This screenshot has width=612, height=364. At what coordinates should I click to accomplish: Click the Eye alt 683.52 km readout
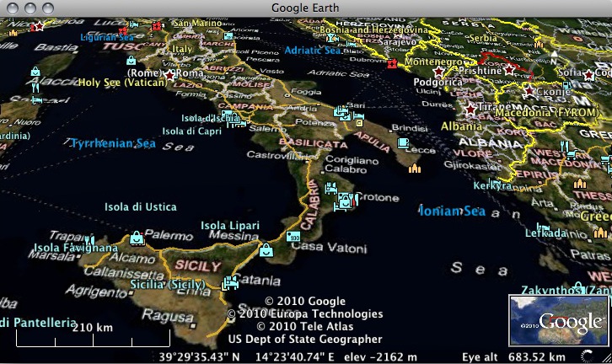(513, 357)
